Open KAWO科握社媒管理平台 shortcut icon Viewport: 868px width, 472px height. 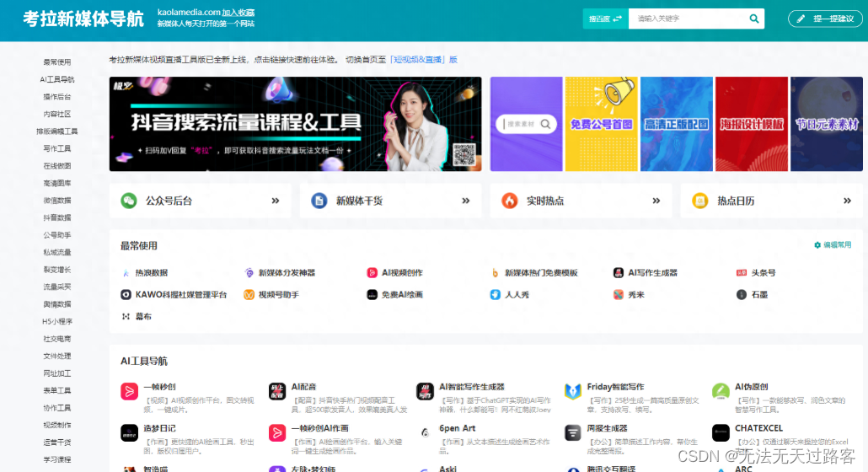pyautogui.click(x=126, y=295)
